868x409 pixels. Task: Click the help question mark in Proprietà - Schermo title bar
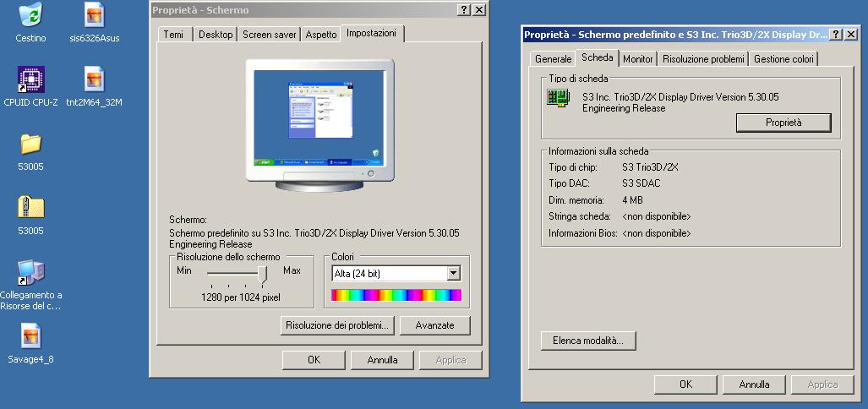tap(465, 10)
